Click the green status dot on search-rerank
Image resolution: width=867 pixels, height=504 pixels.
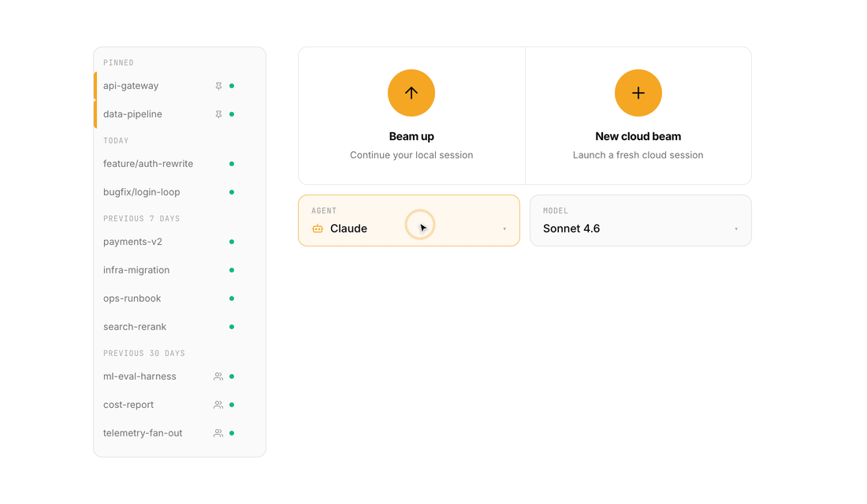pos(232,327)
